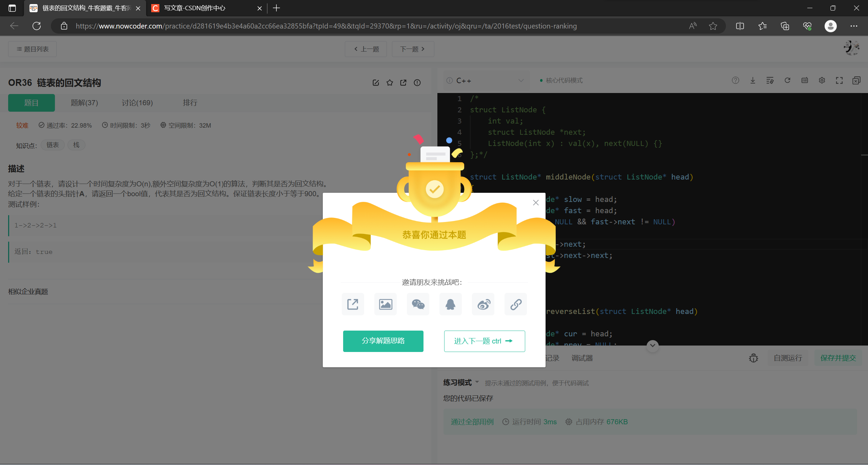The height and width of the screenshot is (465, 868).
Task: Click the read aloud icon in the address bar
Action: pos(693,26)
